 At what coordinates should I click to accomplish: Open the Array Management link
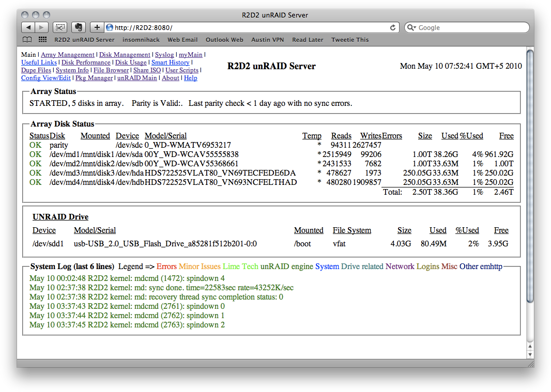[x=68, y=54]
